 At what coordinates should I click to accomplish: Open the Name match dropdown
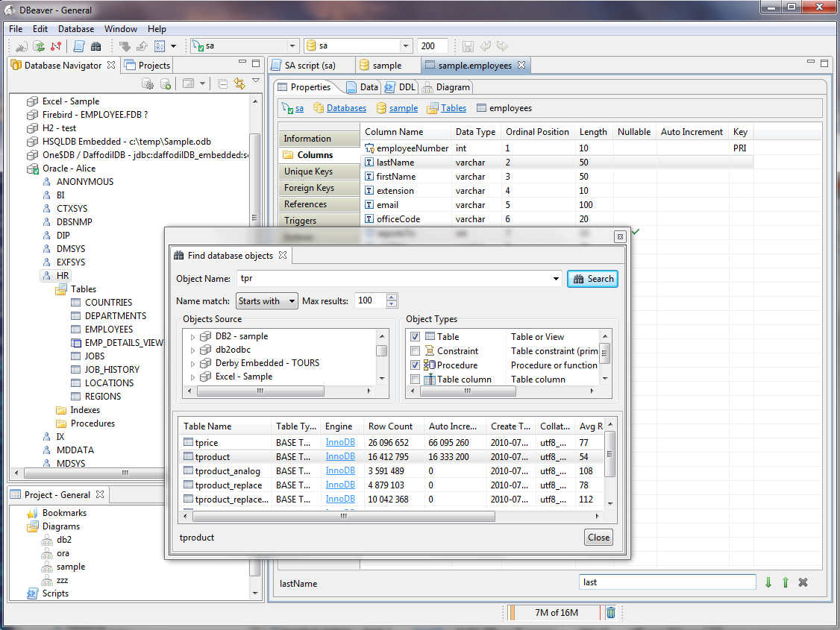(x=267, y=300)
